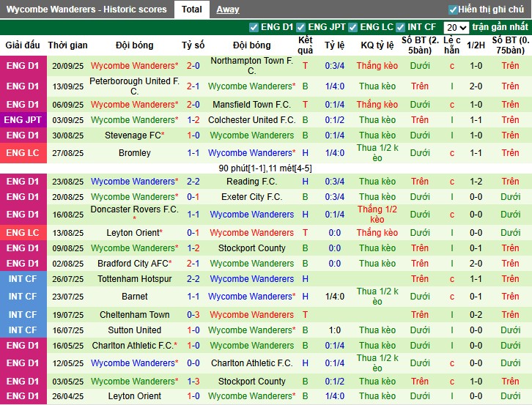Image resolution: width=532 pixels, height=405 pixels.
Task: Select Leyton Orient on 13/08/25 row
Action: tap(134, 233)
